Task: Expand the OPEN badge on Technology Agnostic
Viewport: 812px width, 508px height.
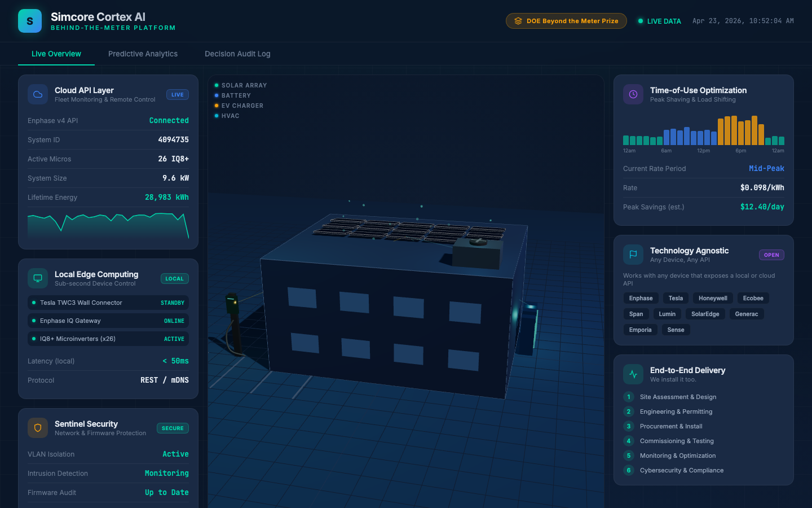Action: (771, 255)
